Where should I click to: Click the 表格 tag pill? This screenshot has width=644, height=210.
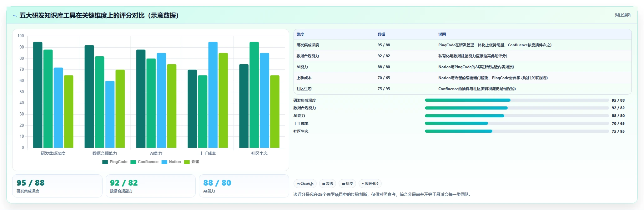coord(328,184)
